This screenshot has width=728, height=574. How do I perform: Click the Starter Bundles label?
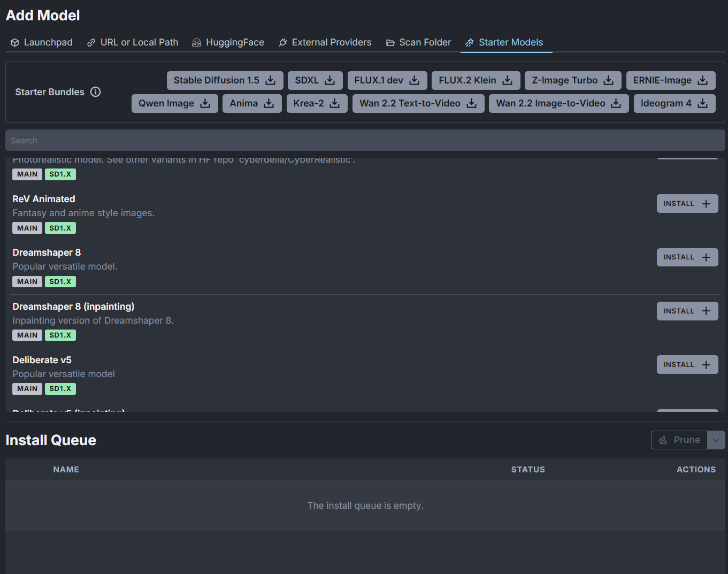[50, 92]
